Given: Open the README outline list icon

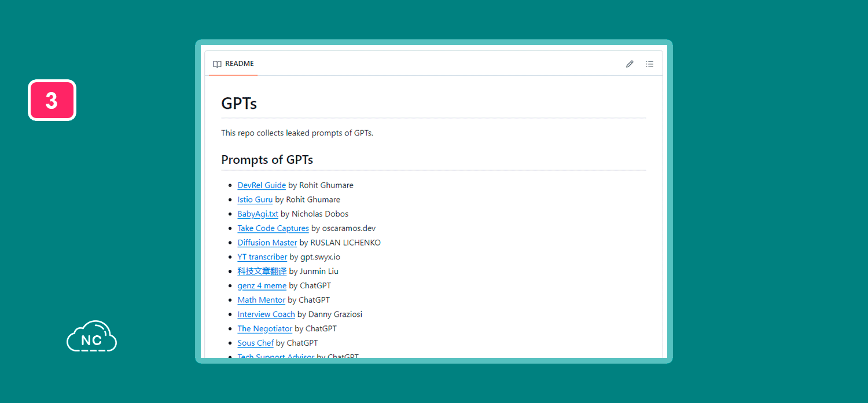Looking at the screenshot, I should click(650, 64).
